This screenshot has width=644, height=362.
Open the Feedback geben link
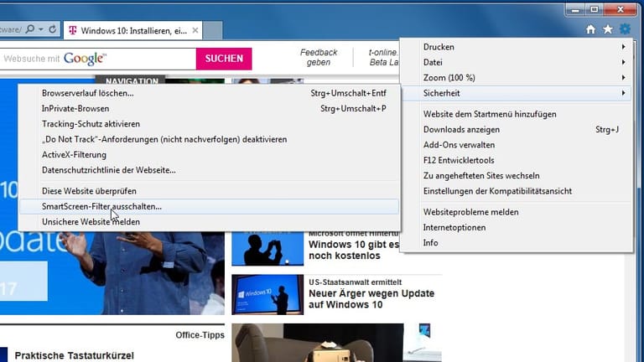coord(319,58)
